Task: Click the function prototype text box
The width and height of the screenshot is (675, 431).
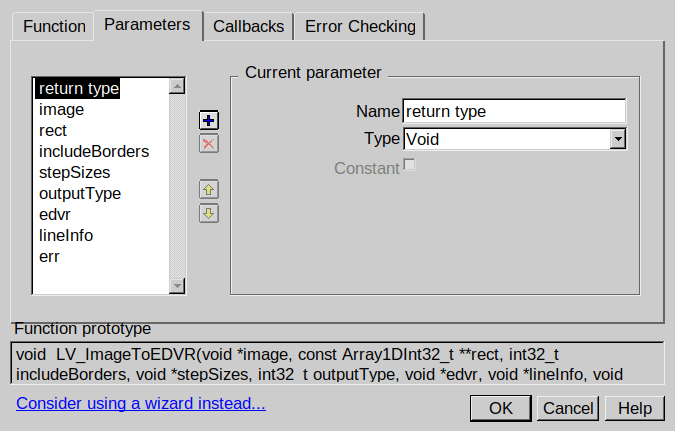Action: pyautogui.click(x=338, y=363)
